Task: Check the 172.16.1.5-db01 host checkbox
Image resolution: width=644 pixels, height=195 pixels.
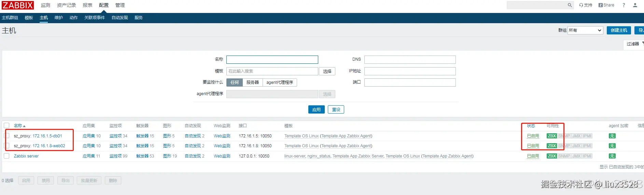Action: tap(6, 136)
